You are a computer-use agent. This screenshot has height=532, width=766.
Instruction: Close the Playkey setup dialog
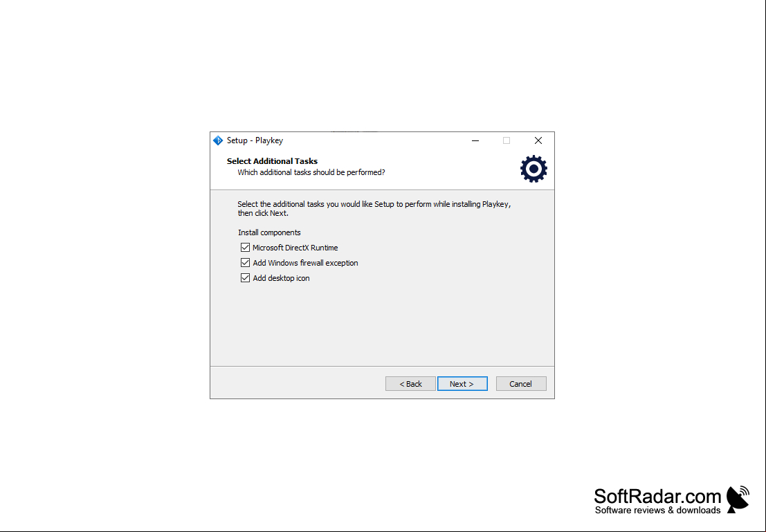pyautogui.click(x=538, y=140)
